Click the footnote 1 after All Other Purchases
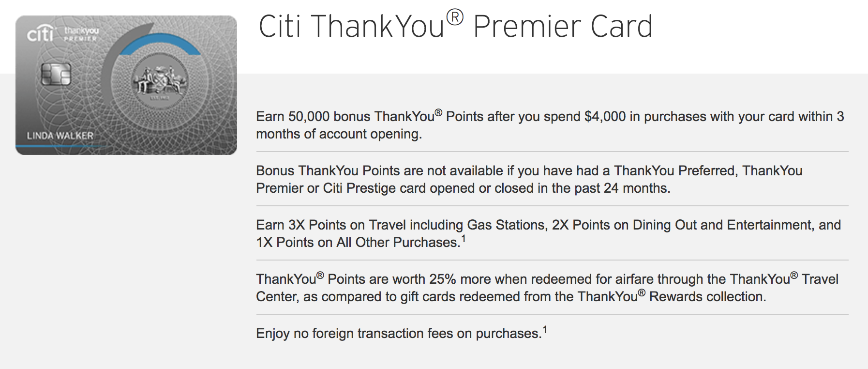The height and width of the screenshot is (369, 868). [x=464, y=238]
